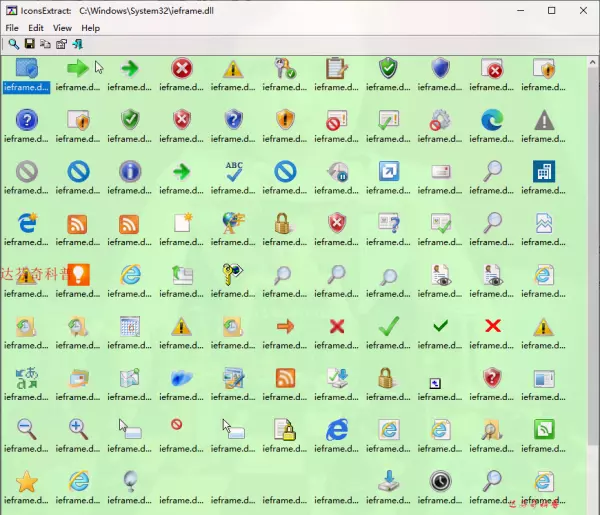The height and width of the screenshot is (515, 600).
Task: Select the small red prohibited sign icon
Action: coord(176,424)
